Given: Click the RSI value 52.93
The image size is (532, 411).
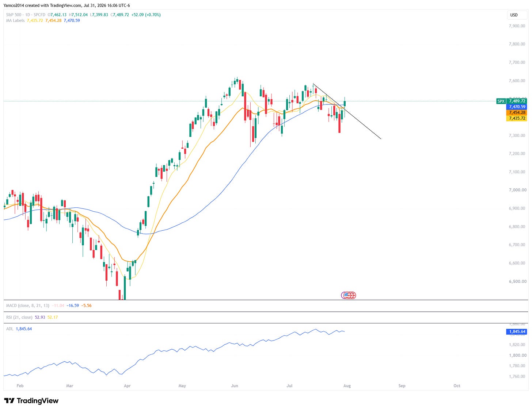Looking at the screenshot, I should point(40,317).
